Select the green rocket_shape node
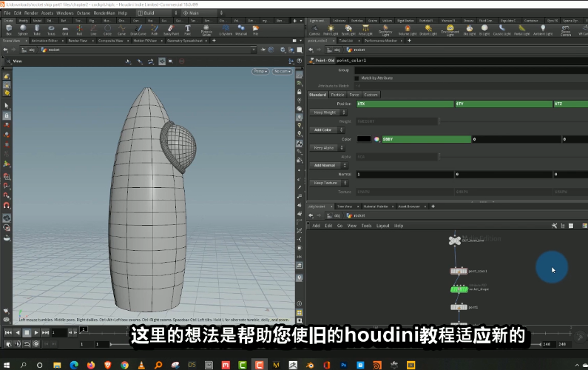This screenshot has height=370, width=588. pyautogui.click(x=459, y=289)
